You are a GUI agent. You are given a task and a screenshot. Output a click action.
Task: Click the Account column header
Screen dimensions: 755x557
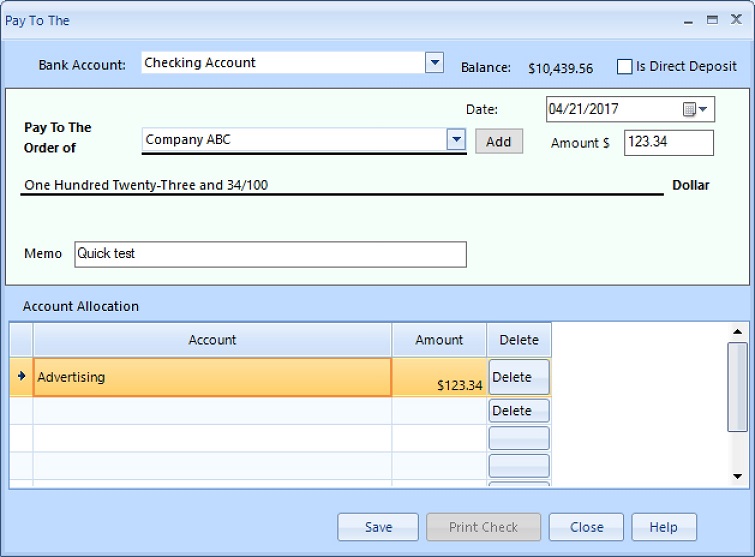coord(212,340)
